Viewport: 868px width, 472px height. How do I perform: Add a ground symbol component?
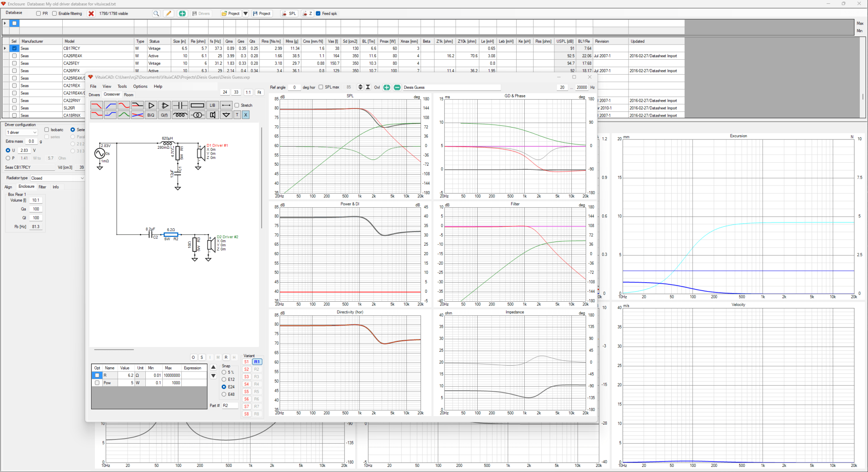pyautogui.click(x=226, y=115)
